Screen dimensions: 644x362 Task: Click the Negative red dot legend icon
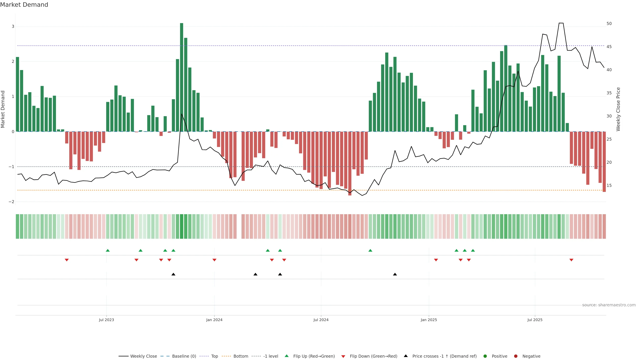tap(516, 356)
